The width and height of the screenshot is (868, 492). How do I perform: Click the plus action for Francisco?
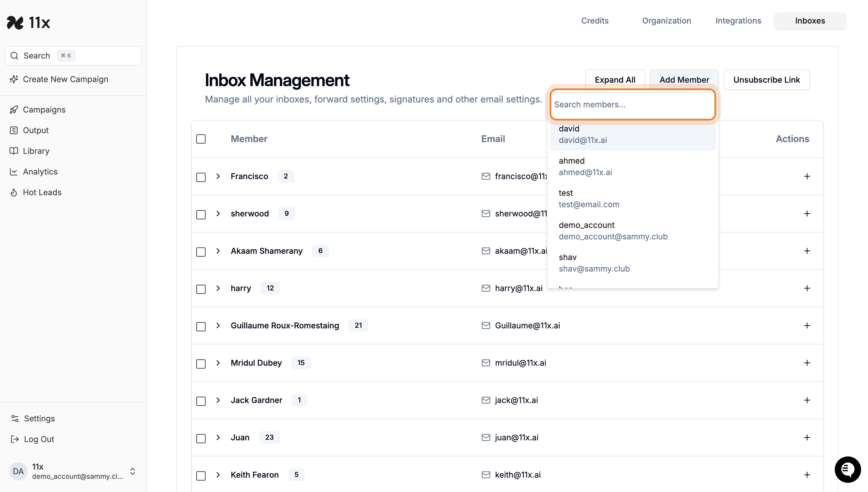point(807,176)
